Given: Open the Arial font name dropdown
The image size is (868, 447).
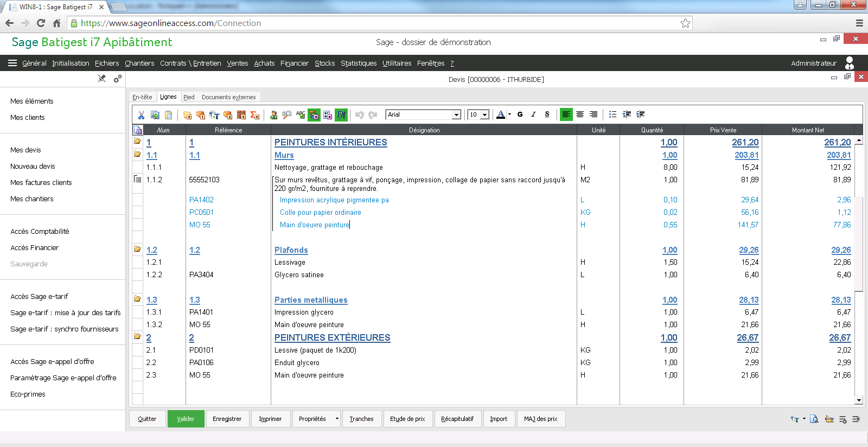Looking at the screenshot, I should click(x=456, y=115).
